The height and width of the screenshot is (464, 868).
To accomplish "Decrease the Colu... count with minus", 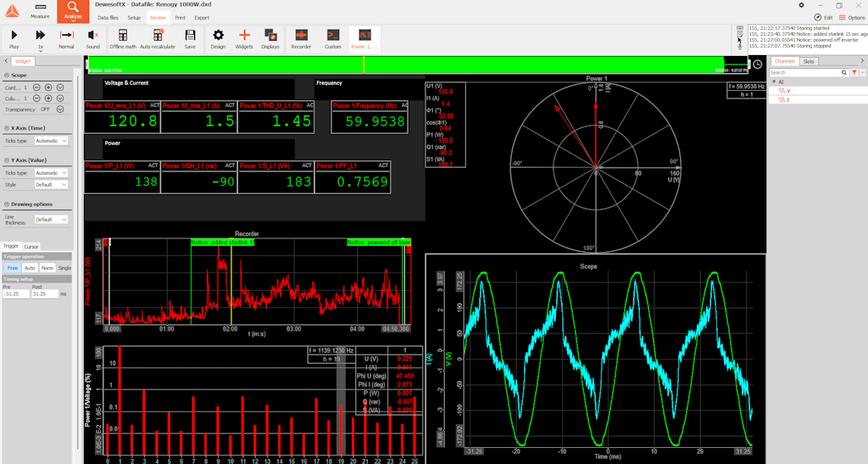I will click(x=36, y=98).
